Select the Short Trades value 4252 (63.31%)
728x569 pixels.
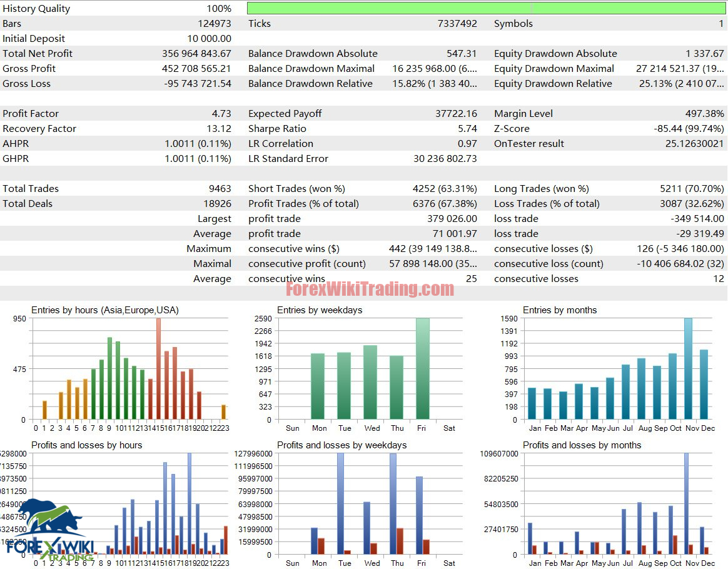point(445,189)
